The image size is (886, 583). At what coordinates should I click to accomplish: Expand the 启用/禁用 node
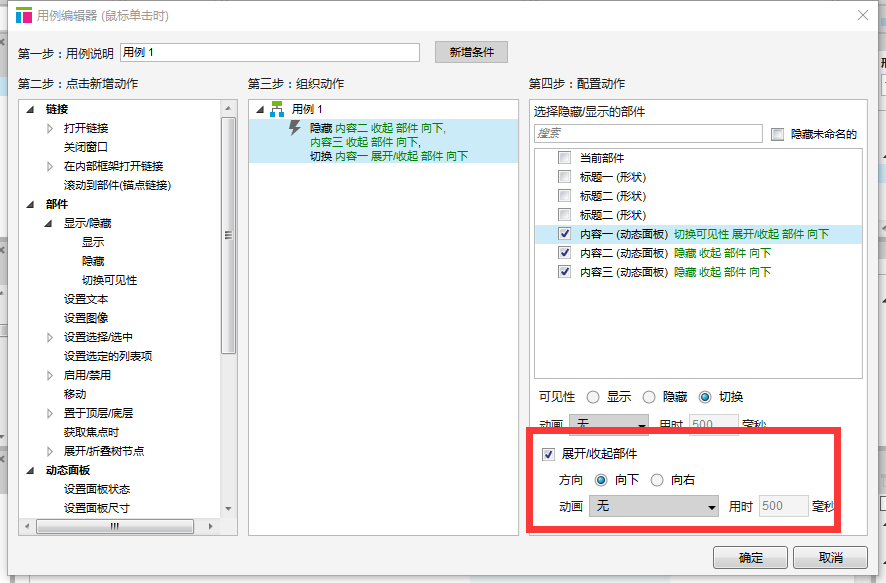coord(50,375)
